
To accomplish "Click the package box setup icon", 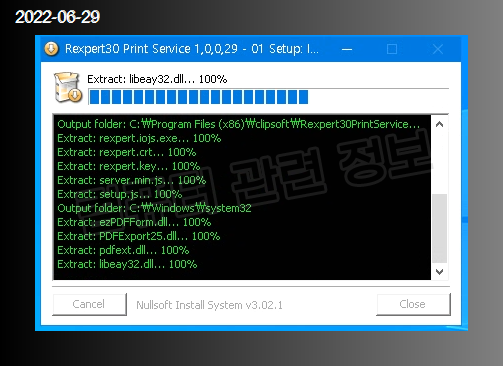I will (x=68, y=87).
